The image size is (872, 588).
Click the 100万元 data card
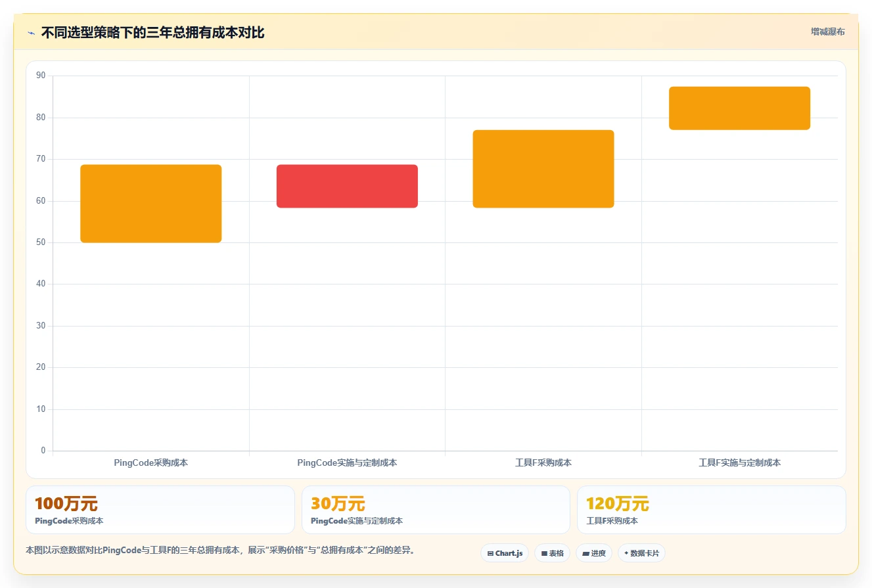[160, 510]
